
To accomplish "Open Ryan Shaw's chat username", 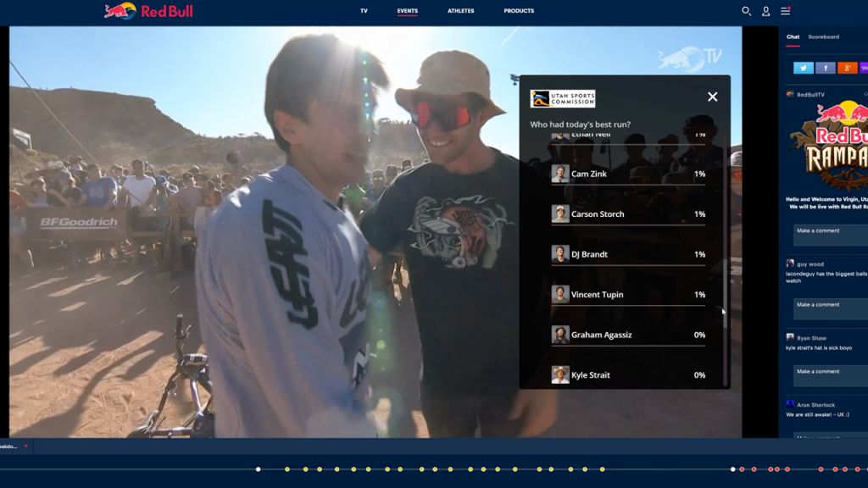I will pyautogui.click(x=811, y=338).
